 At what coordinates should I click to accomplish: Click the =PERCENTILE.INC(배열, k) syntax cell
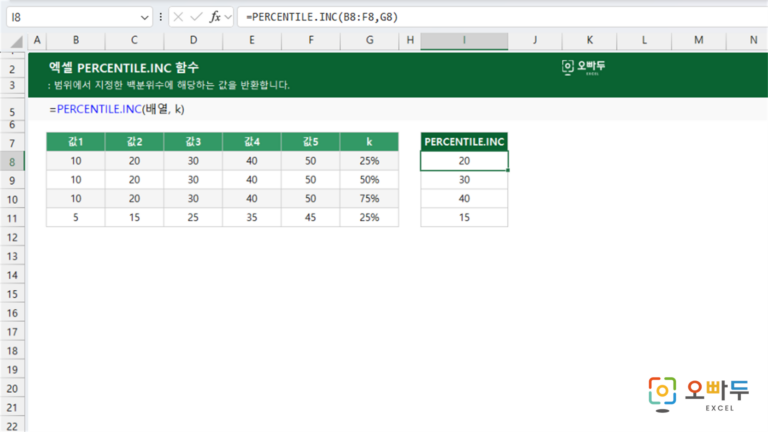pos(117,109)
